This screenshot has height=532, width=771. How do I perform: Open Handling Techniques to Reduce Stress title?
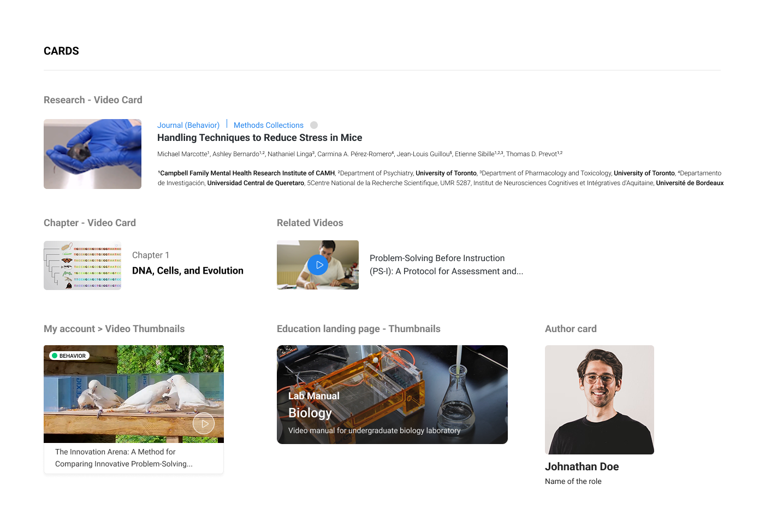coord(260,138)
